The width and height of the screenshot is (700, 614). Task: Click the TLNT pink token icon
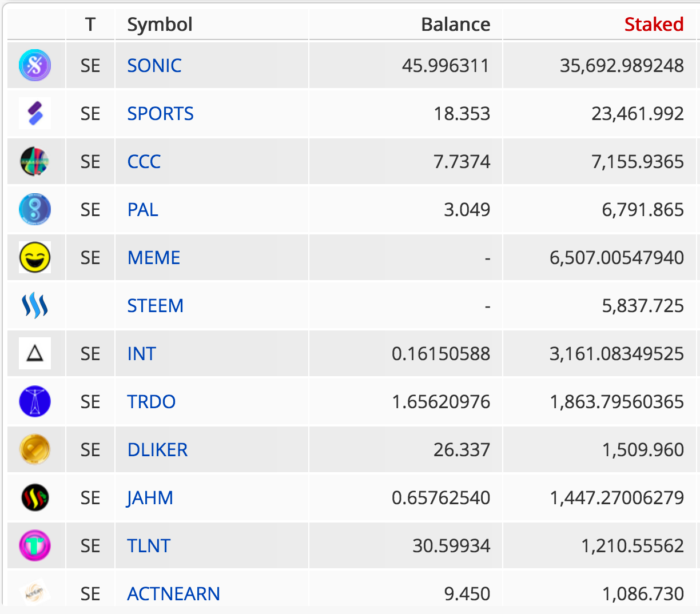pyautogui.click(x=35, y=545)
